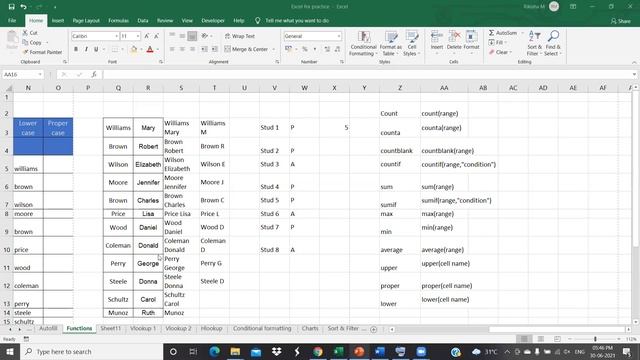The height and width of the screenshot is (360, 640).
Task: Click the Percent Style icon
Action: click(x=304, y=49)
